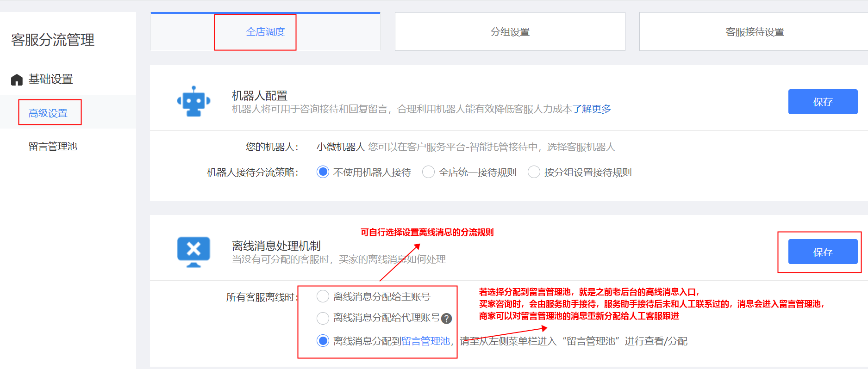868x369 pixels.
Task: Select 离线消息分配给主账号 option
Action: pyautogui.click(x=323, y=296)
